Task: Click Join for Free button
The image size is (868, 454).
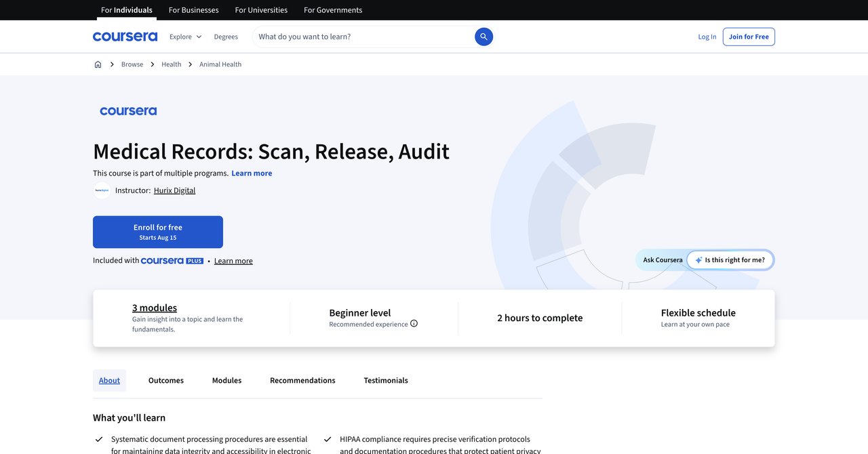Action: click(x=749, y=37)
